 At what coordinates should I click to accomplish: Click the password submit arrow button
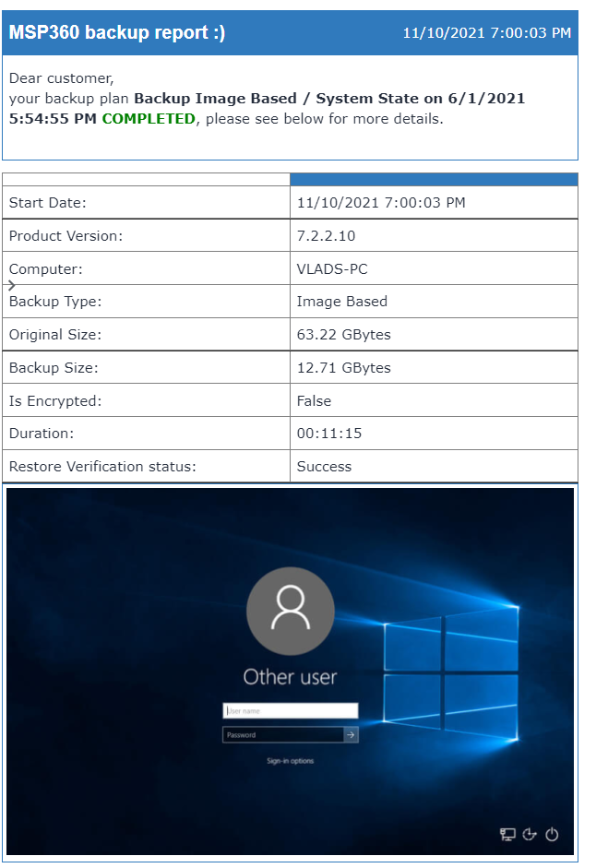(x=351, y=734)
